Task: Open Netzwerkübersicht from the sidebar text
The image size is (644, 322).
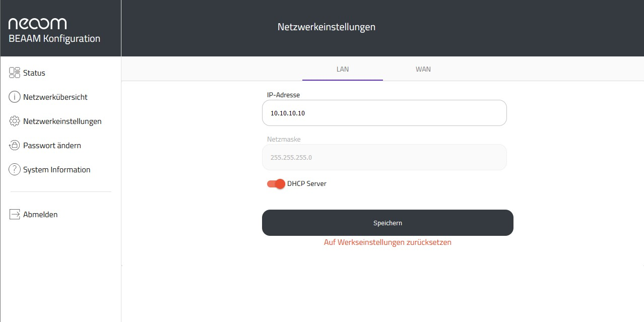Action: pos(55,97)
